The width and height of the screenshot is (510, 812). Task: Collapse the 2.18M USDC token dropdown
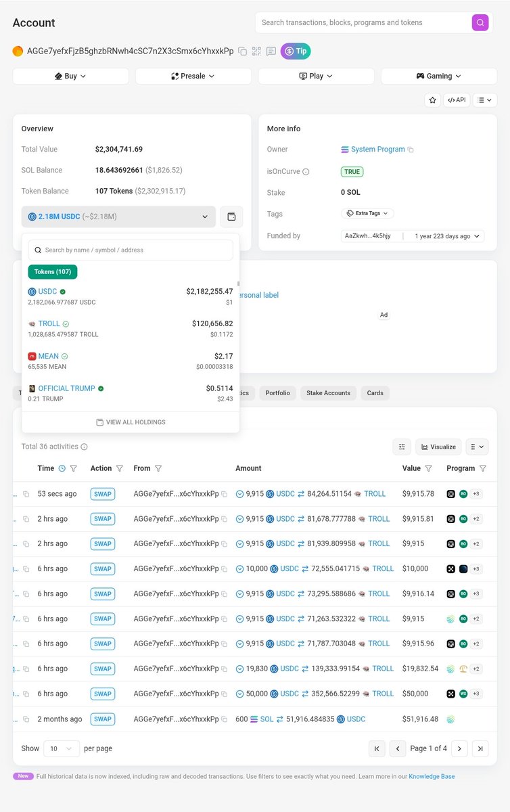click(118, 217)
